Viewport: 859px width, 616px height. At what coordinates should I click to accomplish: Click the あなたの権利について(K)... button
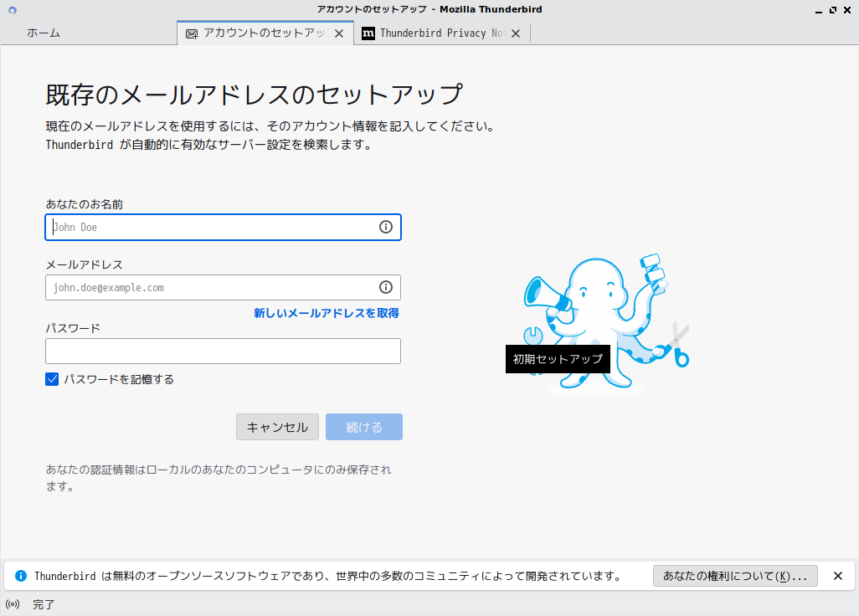(735, 576)
